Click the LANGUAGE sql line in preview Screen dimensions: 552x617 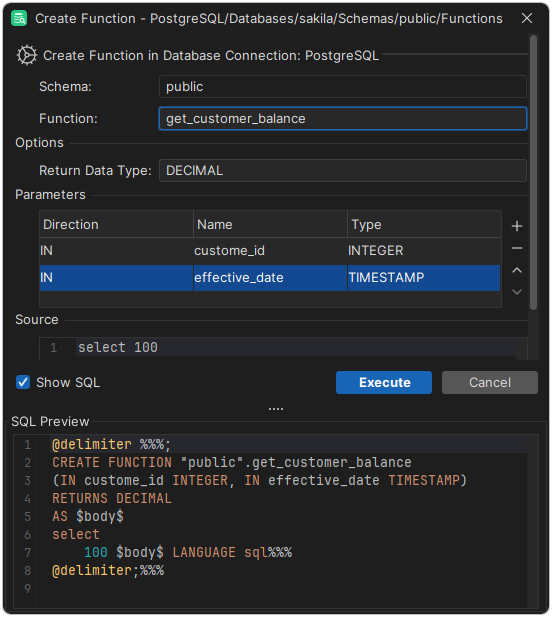point(188,552)
